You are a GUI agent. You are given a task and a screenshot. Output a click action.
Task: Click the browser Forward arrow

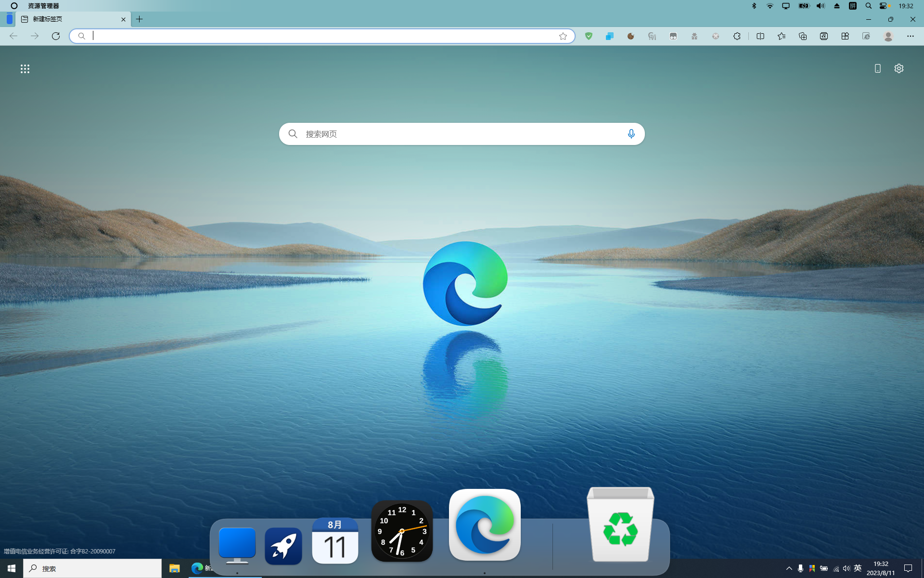(35, 36)
